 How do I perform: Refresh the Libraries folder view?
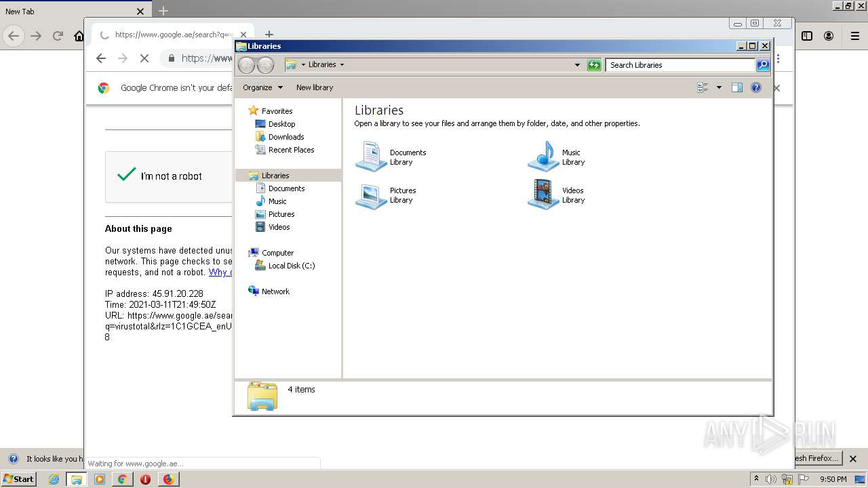594,65
